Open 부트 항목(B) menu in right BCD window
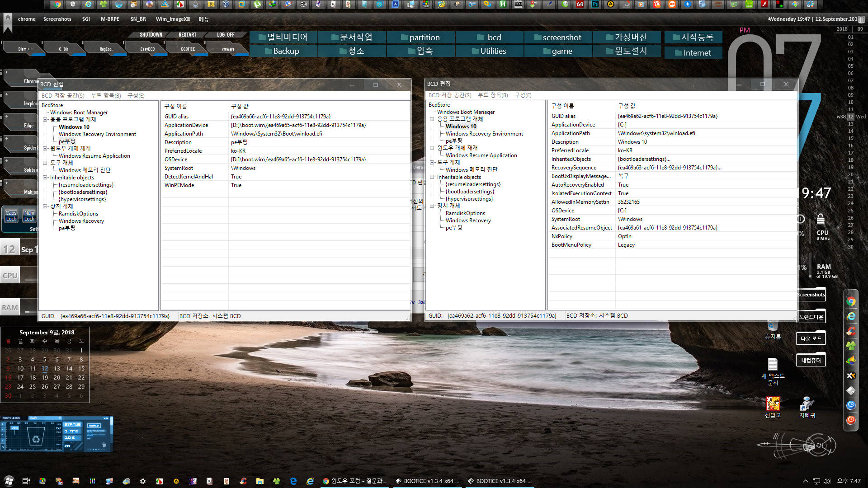The image size is (868, 488). pyautogui.click(x=493, y=95)
